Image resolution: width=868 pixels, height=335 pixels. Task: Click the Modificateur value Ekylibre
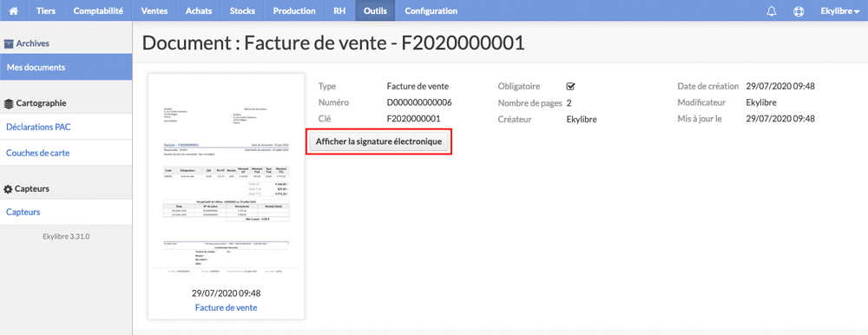[761, 102]
